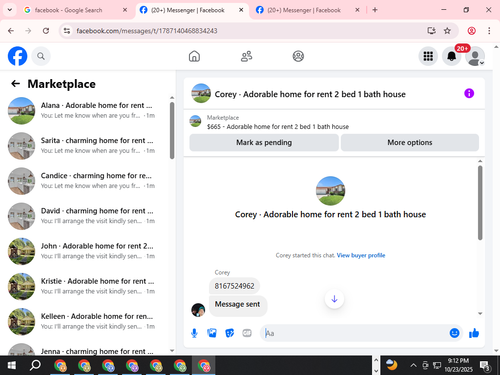Click install app icon in address bar
500x375 pixels.
[431, 31]
